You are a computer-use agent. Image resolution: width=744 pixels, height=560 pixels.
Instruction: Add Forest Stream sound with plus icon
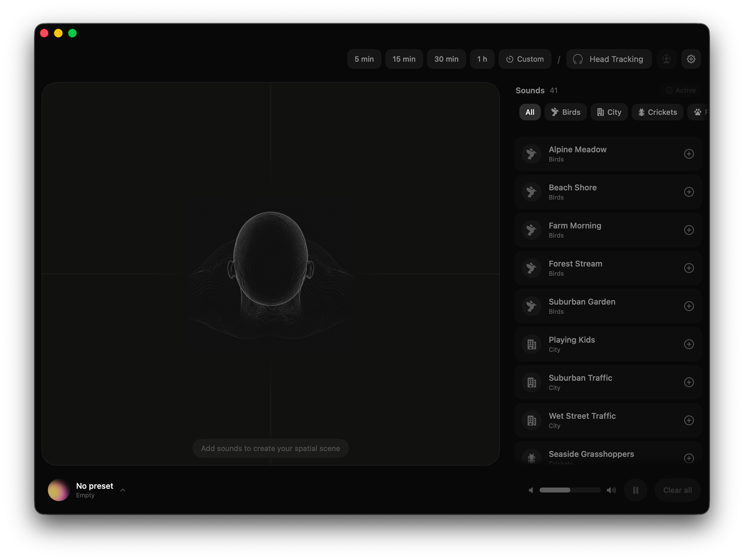point(689,268)
